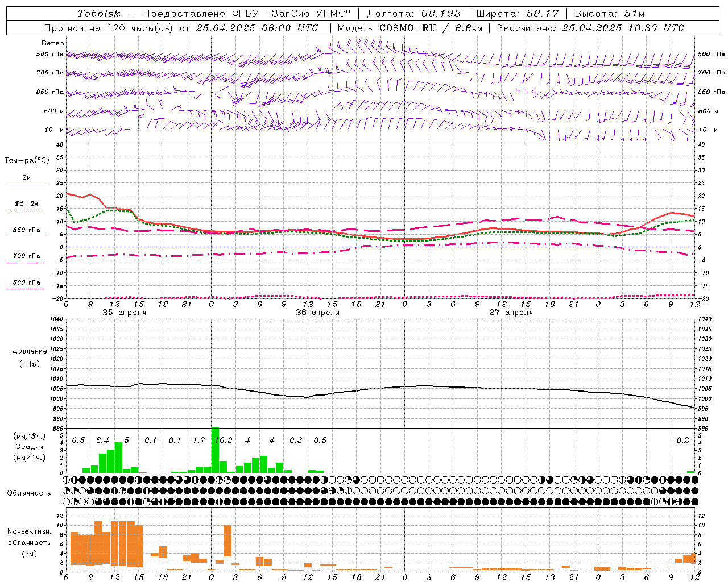Click the tallest green precipitation bar at midnight
The height and width of the screenshot is (582, 728).
tap(215, 450)
